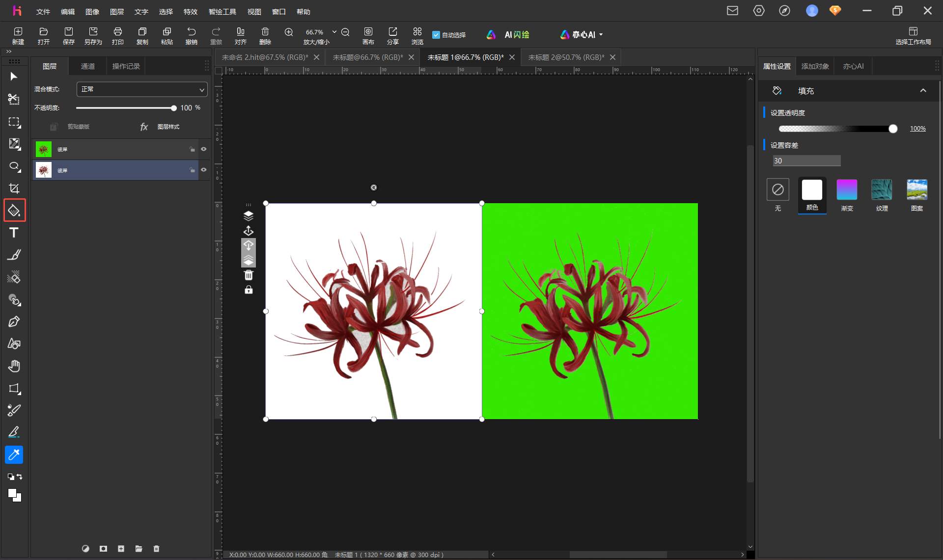Viewport: 943px width, 560px height.
Task: Click the 设置容差 tolerance input field
Action: [806, 160]
